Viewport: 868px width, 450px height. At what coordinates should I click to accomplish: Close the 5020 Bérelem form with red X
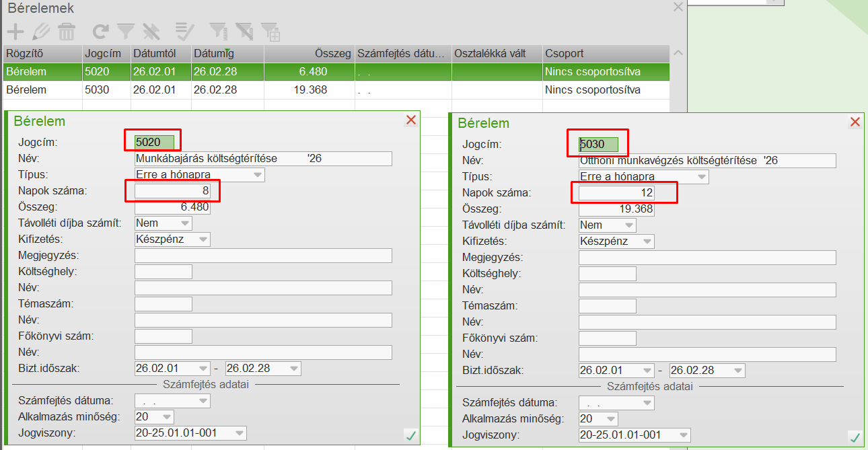tap(411, 120)
